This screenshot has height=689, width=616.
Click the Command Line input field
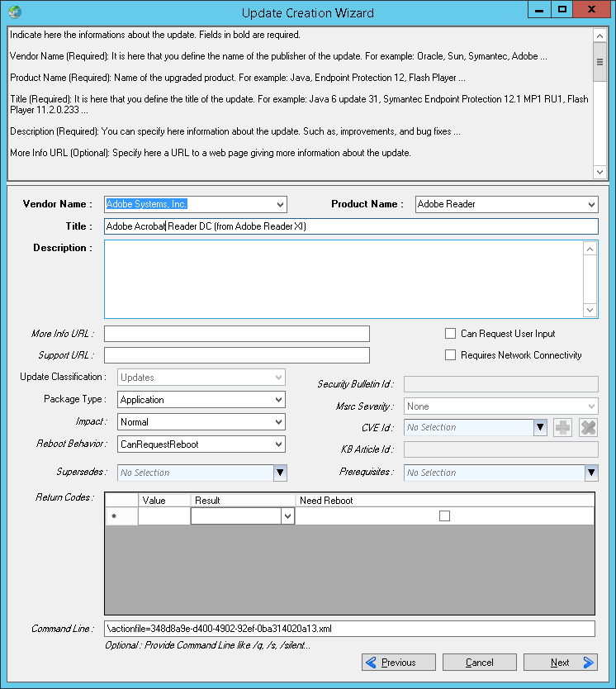tap(349, 629)
